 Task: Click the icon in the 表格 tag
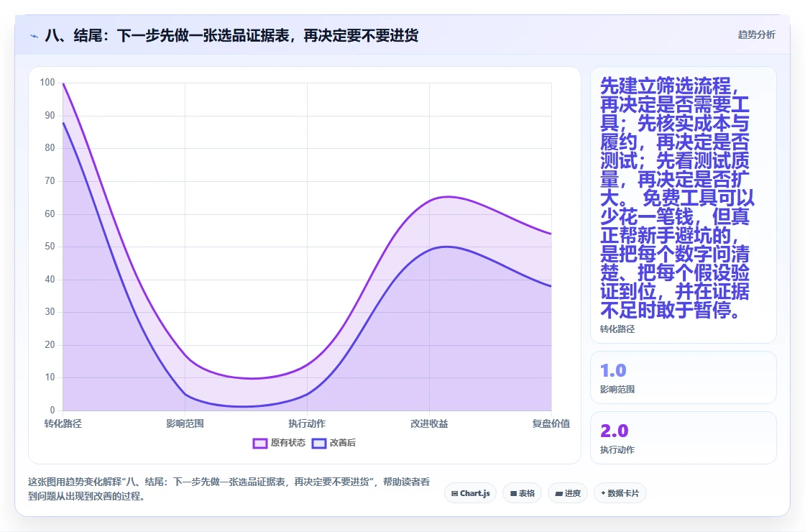pyautogui.click(x=513, y=493)
